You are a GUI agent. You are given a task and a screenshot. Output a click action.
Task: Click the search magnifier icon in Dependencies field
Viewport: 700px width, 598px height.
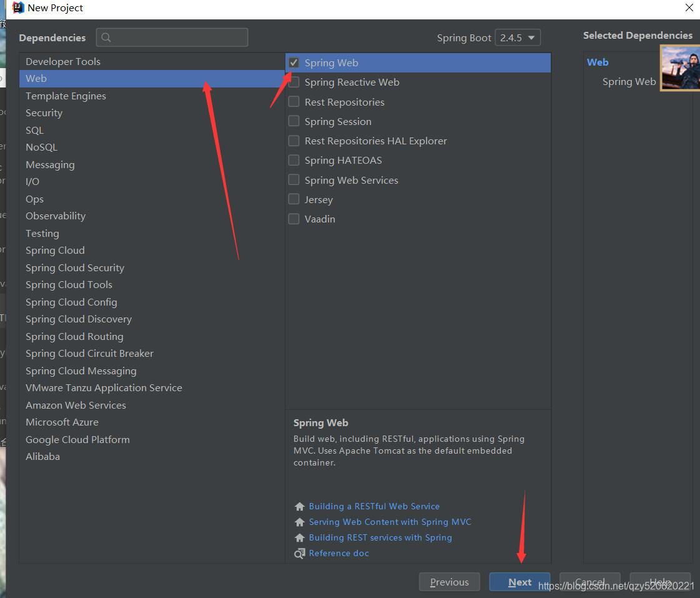pos(106,37)
